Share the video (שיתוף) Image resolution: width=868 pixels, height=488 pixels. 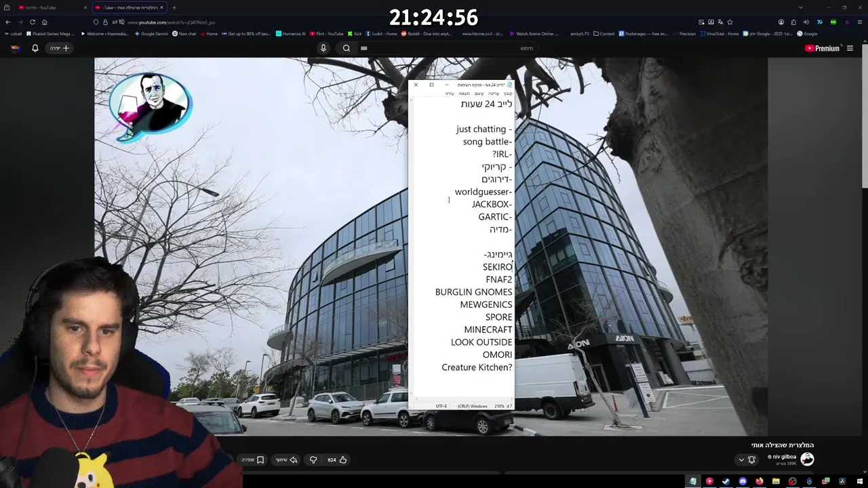pos(286,460)
